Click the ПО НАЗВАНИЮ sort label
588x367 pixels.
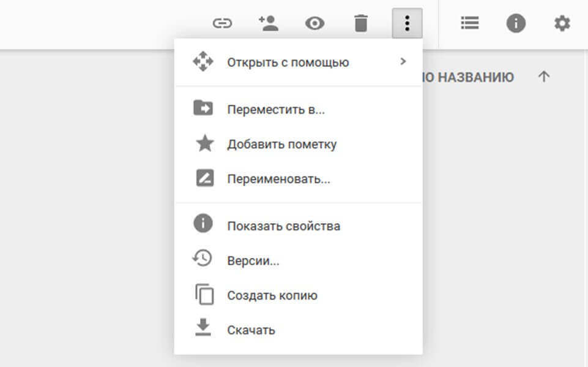pyautogui.click(x=468, y=77)
